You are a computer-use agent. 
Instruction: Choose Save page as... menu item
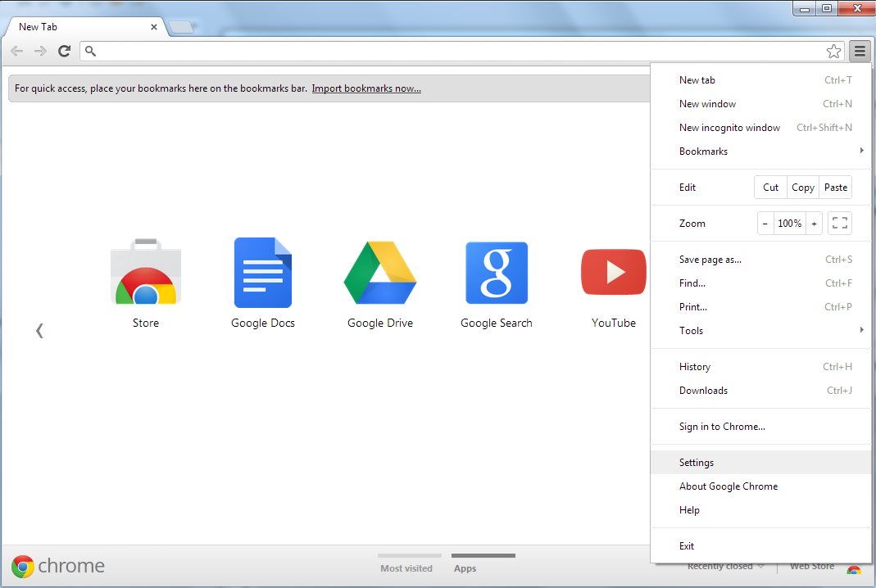point(761,259)
